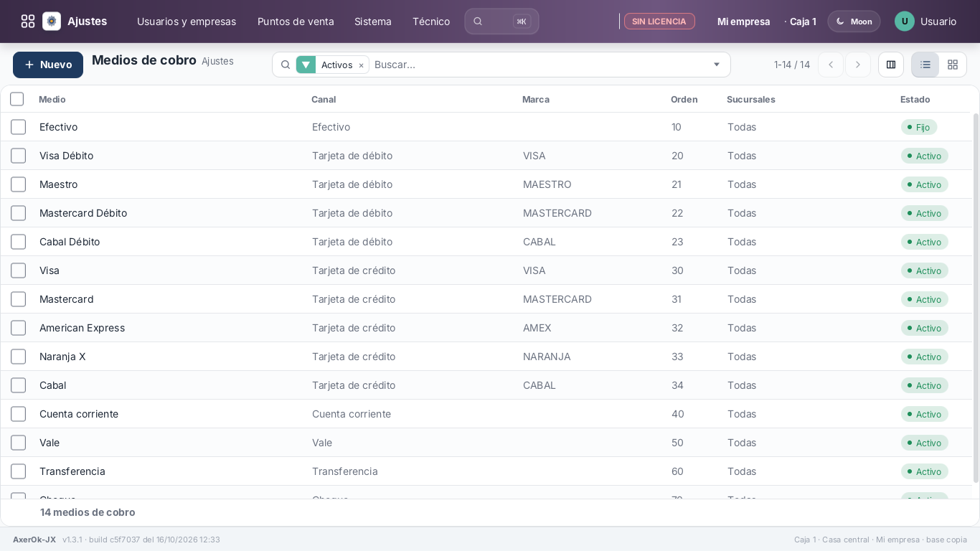Click the SIN LICENCIA badge
Screen dimensions: 980x551
coord(659,22)
